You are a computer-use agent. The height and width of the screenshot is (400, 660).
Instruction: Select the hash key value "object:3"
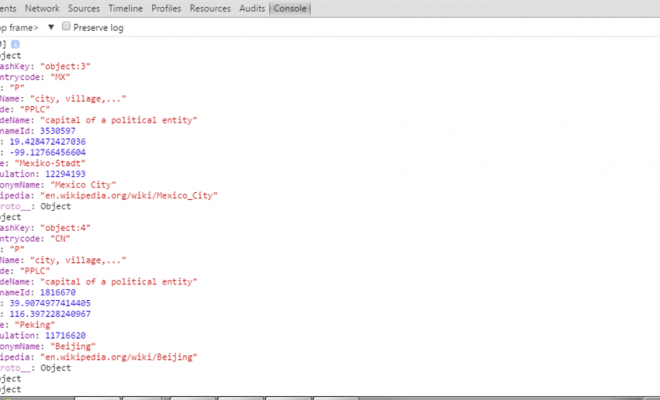[x=65, y=66]
